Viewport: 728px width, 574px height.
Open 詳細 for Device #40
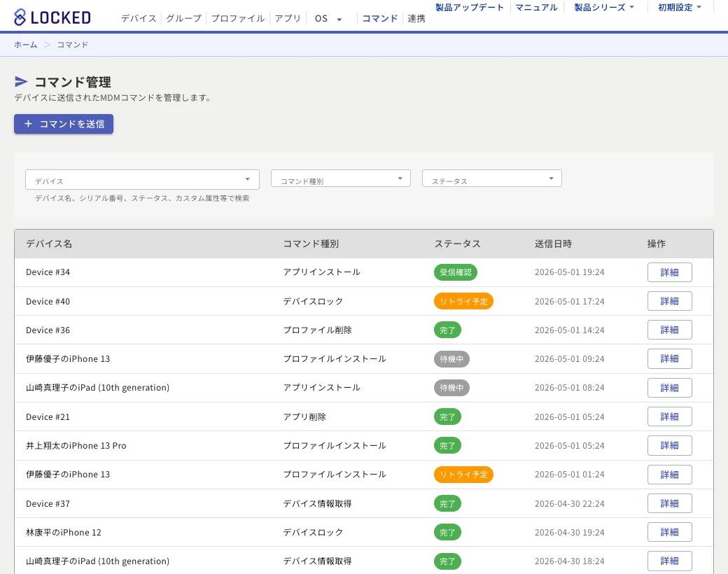pyautogui.click(x=669, y=301)
